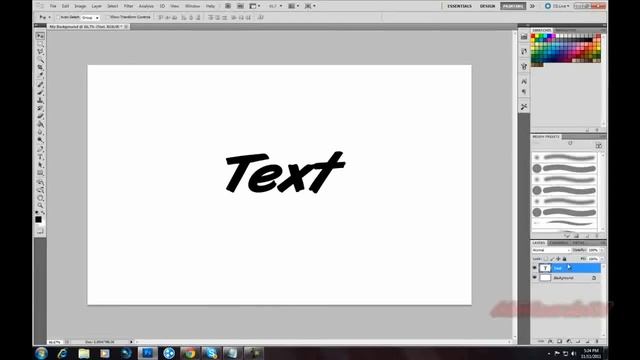
Task: Open the layer Opacity dropdown arrow
Action: (601, 250)
